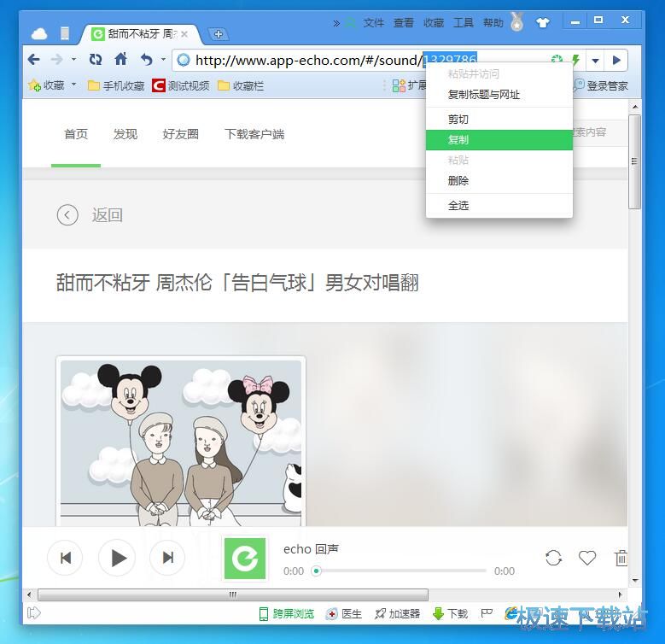Go to home page via house icon
The image size is (665, 644).
click(x=121, y=59)
